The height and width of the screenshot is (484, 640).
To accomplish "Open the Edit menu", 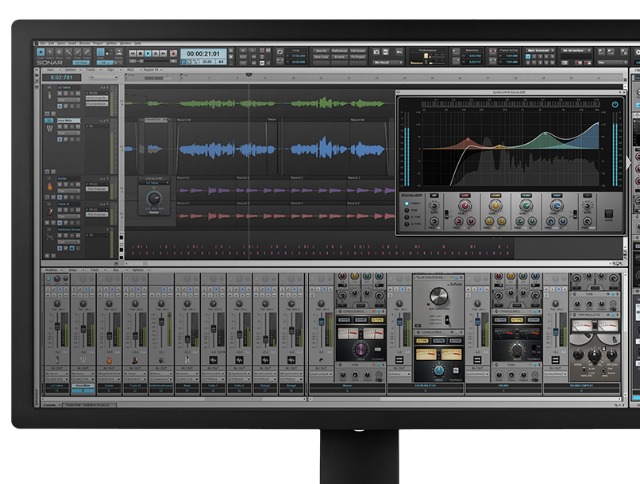I will [x=51, y=43].
